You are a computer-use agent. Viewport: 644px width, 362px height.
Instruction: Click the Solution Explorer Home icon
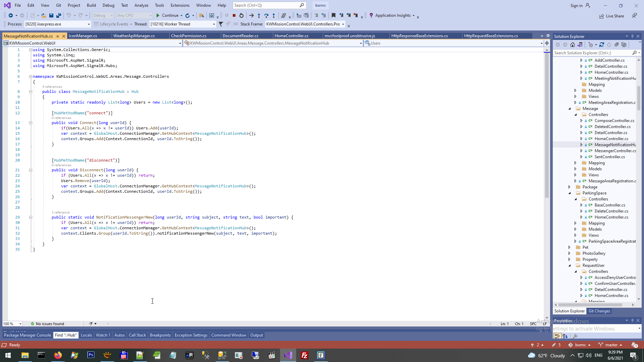573,45
